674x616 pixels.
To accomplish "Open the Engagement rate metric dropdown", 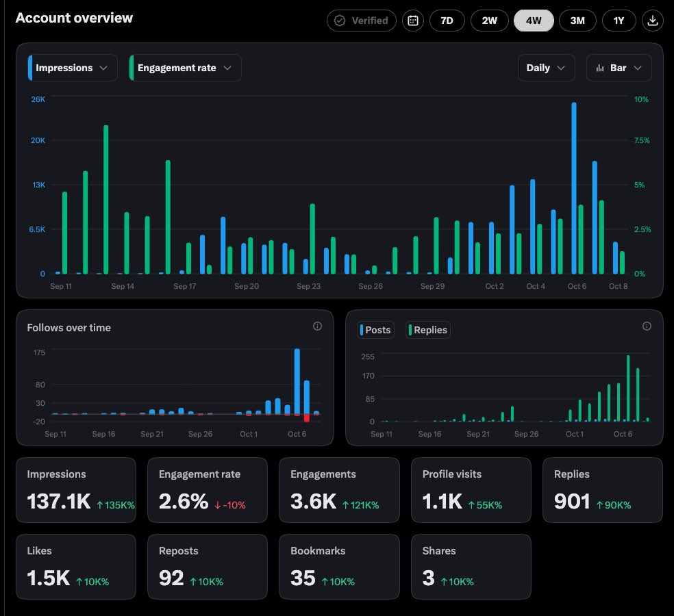I will click(x=185, y=68).
